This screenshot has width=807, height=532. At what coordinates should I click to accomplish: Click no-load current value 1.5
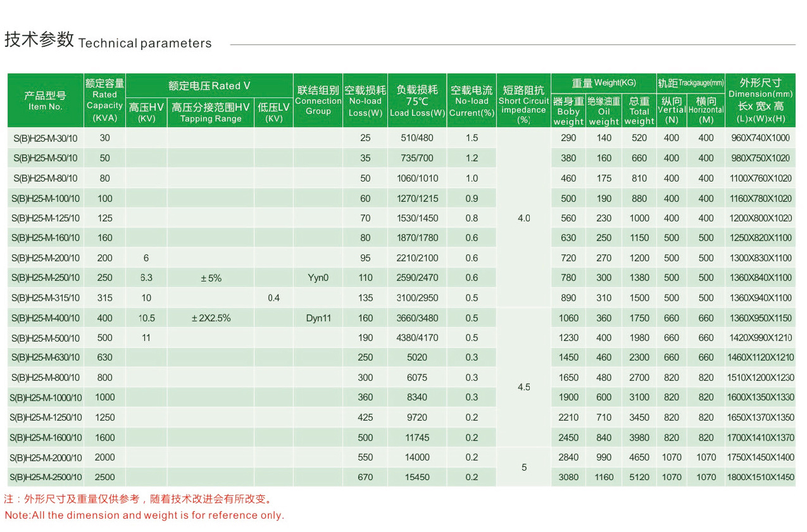[472, 138]
